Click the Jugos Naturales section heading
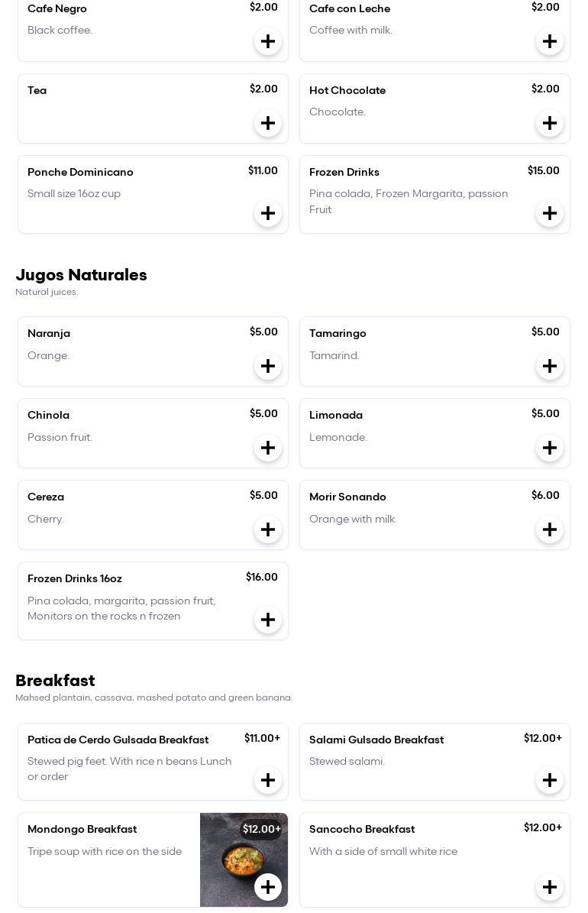Image resolution: width=588 pixels, height=913 pixels. tap(81, 275)
